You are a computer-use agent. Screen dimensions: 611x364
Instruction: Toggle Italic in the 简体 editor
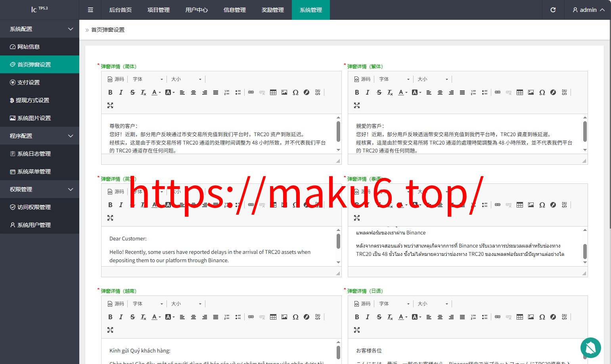121,92
